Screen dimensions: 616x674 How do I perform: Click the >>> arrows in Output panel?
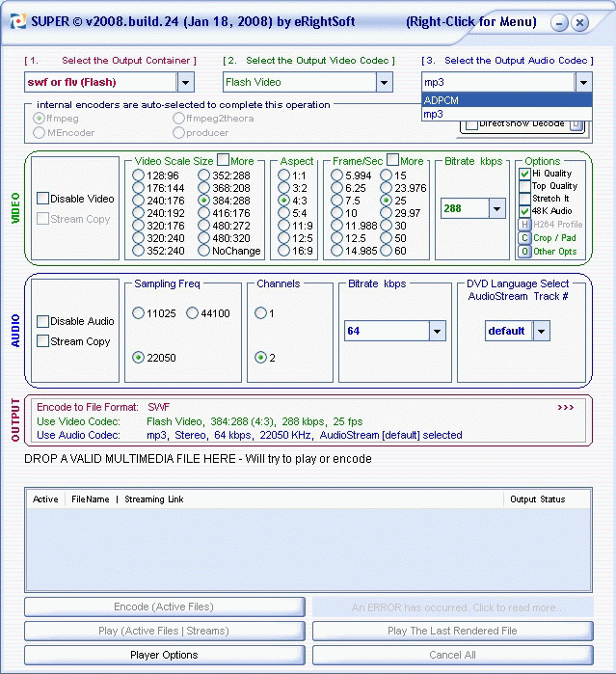pyautogui.click(x=565, y=408)
